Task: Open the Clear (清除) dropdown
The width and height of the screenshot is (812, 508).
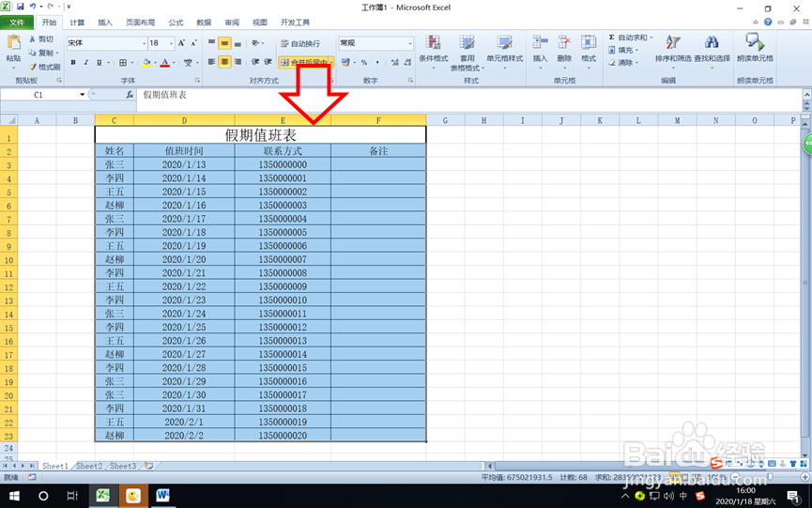Action: 623,62
